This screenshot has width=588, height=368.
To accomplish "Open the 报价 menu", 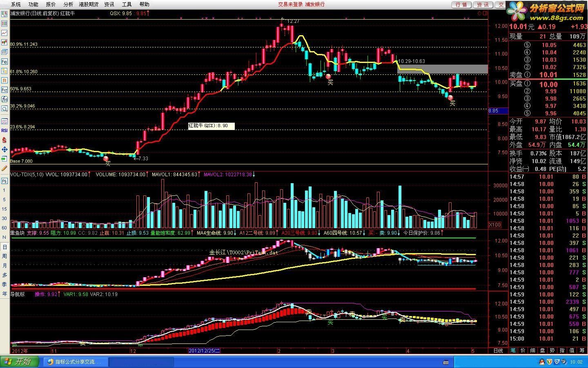I will pos(51,4).
